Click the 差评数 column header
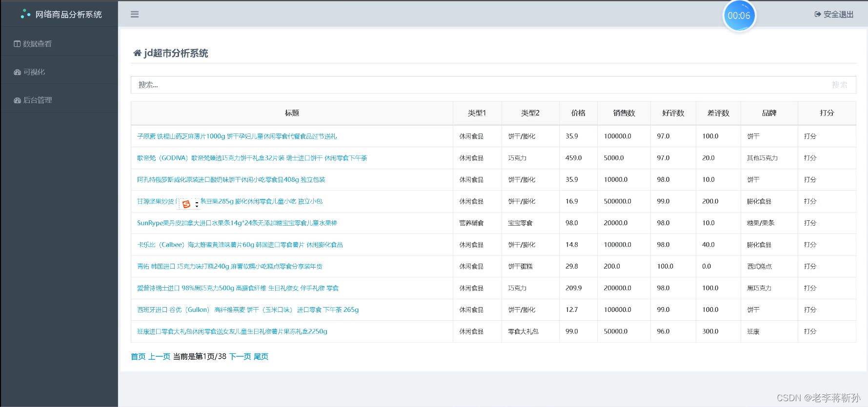Screen dimensions: 868x407 click(718, 113)
